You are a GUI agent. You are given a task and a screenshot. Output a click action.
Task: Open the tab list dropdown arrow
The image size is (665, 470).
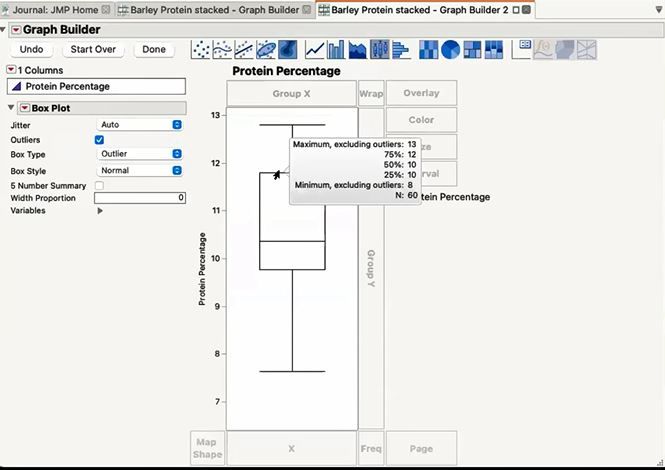coord(659,10)
